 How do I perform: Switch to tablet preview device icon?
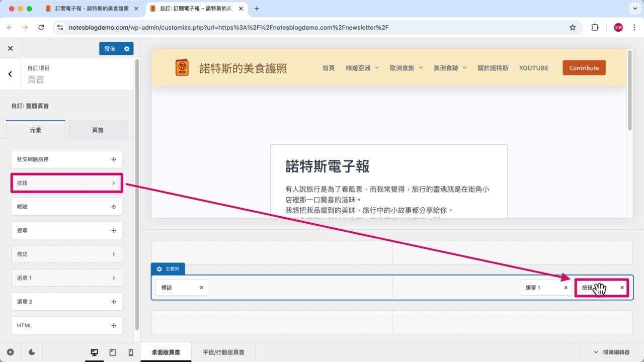(x=113, y=352)
